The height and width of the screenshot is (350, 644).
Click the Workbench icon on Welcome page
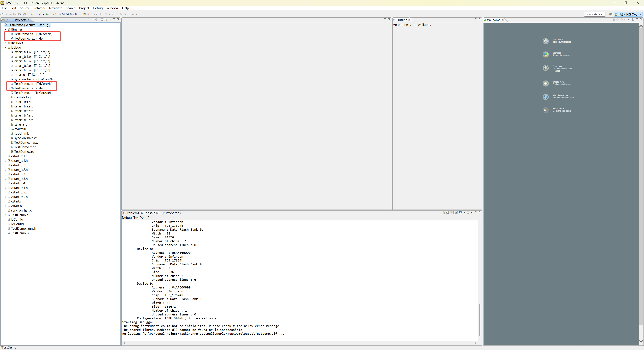tap(546, 110)
